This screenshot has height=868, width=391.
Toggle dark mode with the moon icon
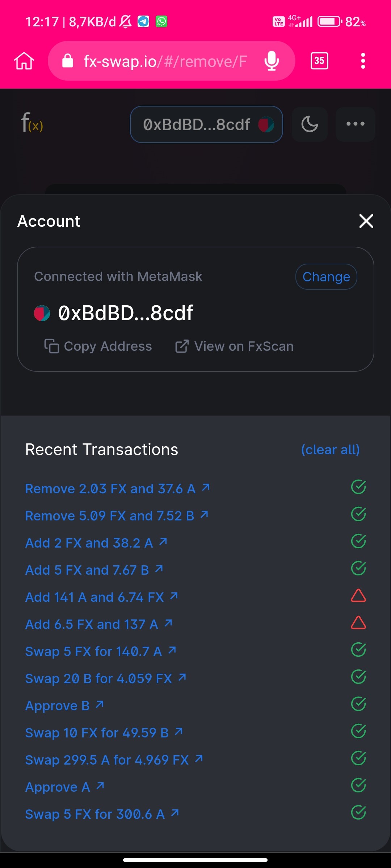(310, 124)
